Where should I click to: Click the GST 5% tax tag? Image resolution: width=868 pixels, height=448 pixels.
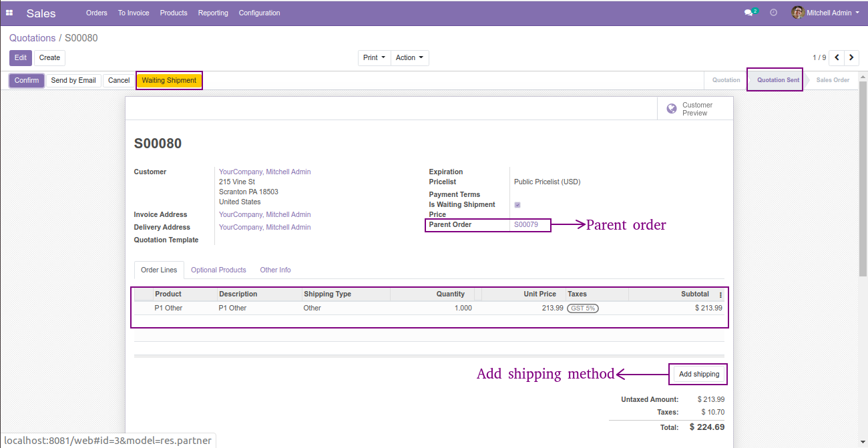pos(583,308)
